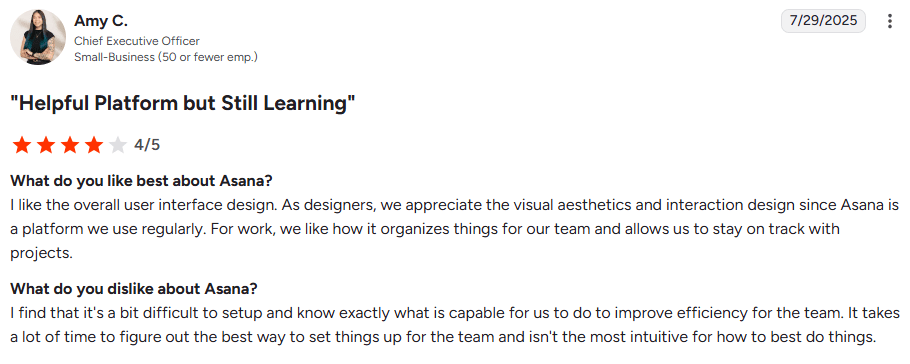This screenshot has width=910, height=364.
Task: Click the Small-Business company size label
Action: [x=166, y=57]
